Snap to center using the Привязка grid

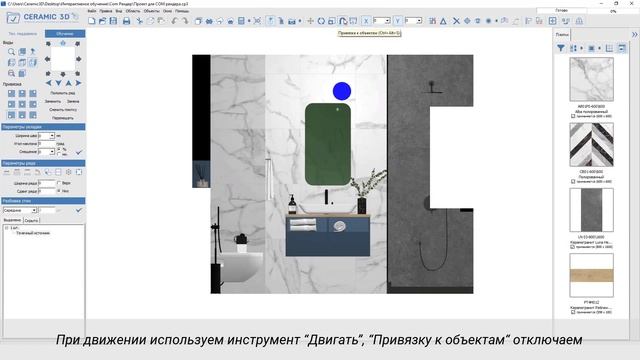tap(22, 104)
